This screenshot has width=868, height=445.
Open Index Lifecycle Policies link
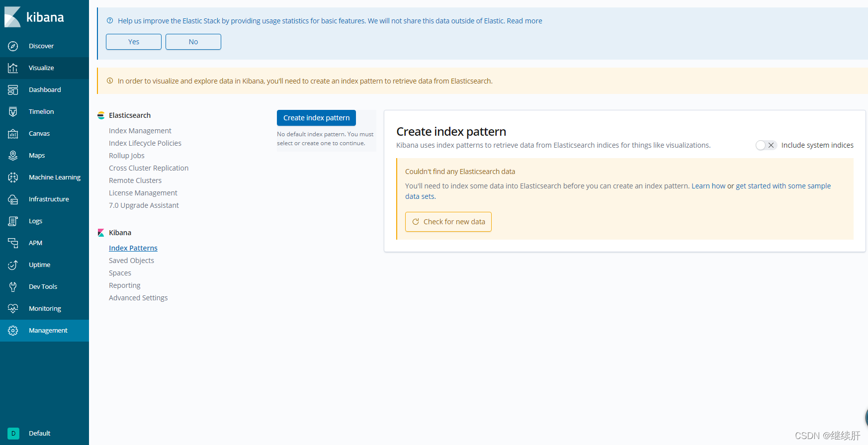[x=145, y=143]
